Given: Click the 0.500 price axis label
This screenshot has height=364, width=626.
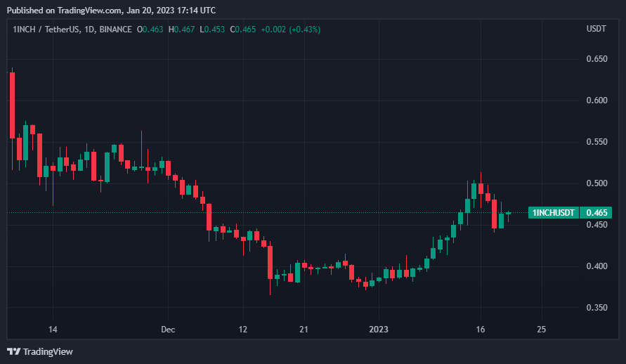Looking at the screenshot, I should 597,183.
